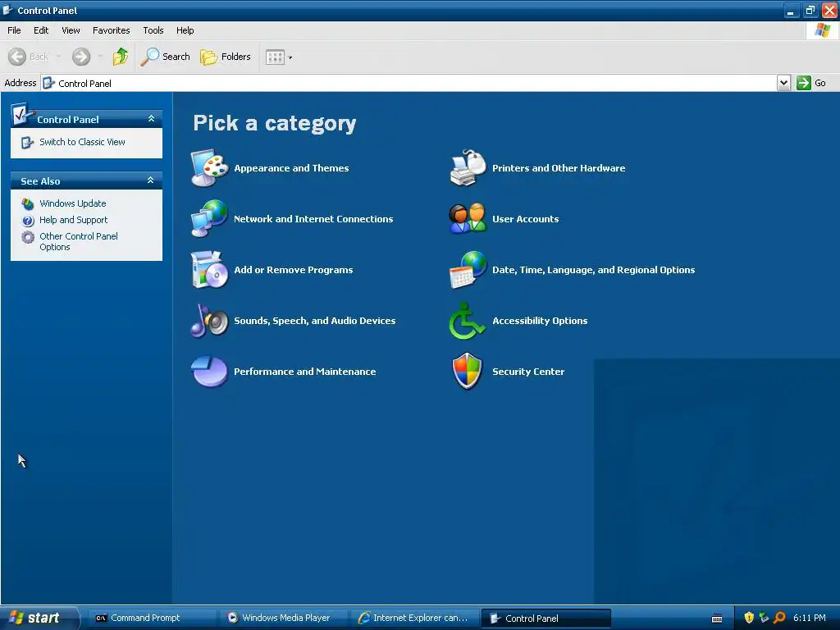Open the Performance and Maintenance pie chart icon

[x=209, y=372]
